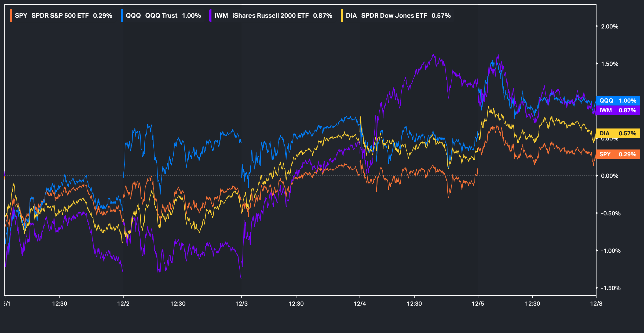Click the purple IWM 0.87% tag on the right axis
This screenshot has width=644, height=333.
(618, 110)
